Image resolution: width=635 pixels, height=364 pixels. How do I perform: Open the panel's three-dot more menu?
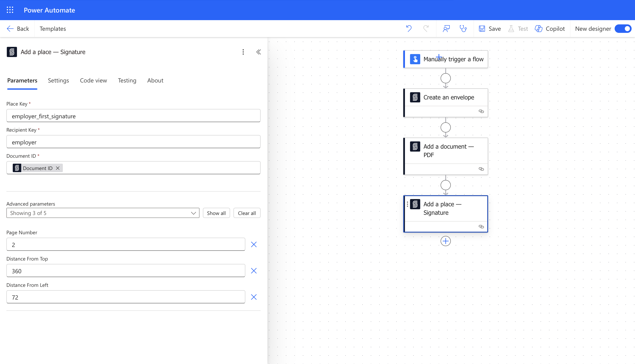click(x=243, y=52)
